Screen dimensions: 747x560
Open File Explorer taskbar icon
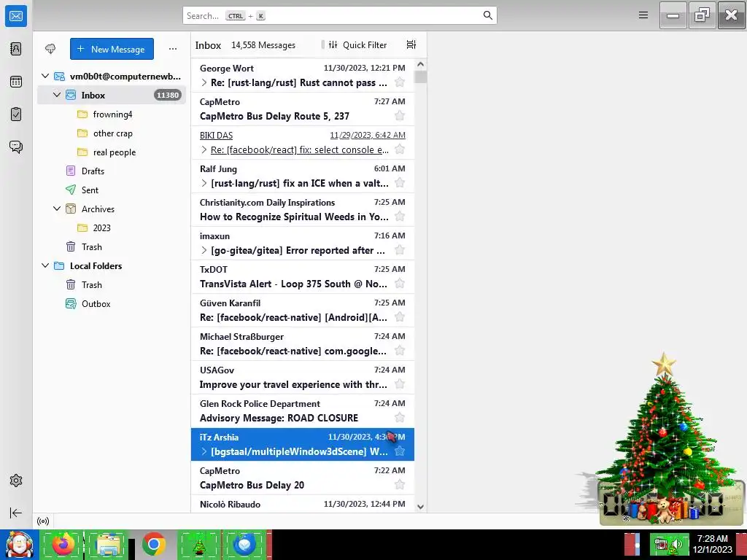click(x=108, y=544)
